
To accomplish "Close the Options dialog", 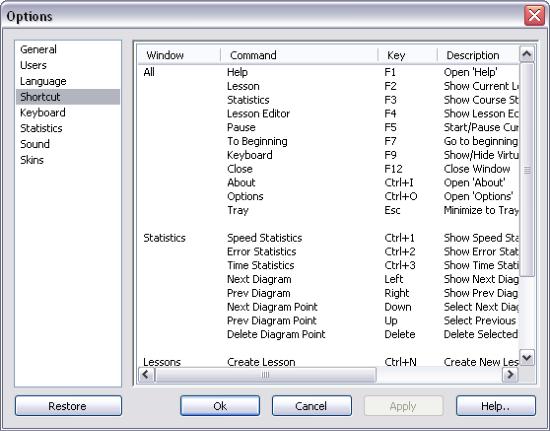I will click(534, 15).
